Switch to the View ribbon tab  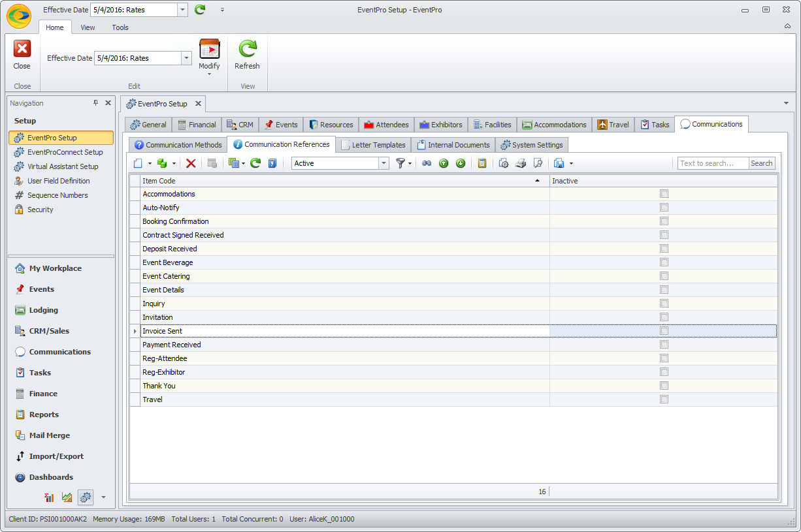coord(88,27)
